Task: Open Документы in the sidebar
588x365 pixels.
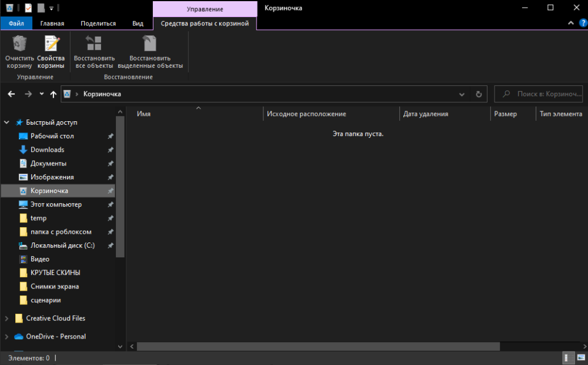Action: click(x=48, y=163)
